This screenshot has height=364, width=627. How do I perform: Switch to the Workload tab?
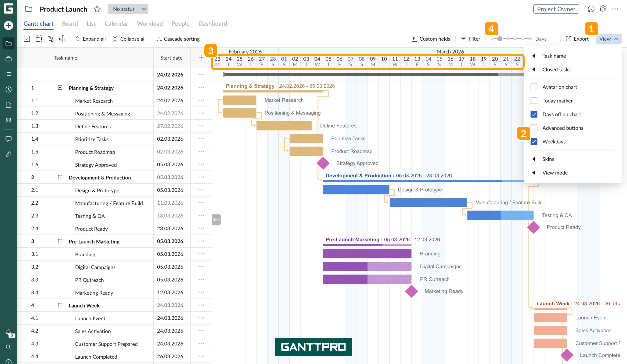click(150, 23)
